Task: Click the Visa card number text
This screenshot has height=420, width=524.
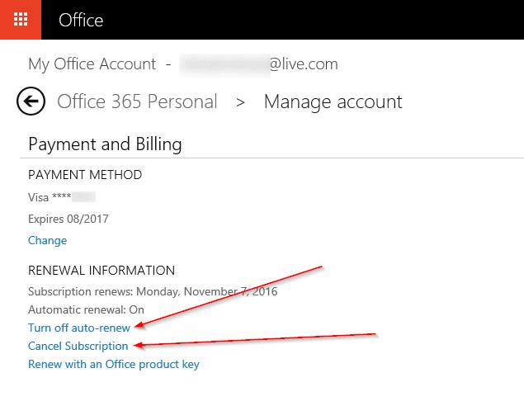Action: point(62,197)
